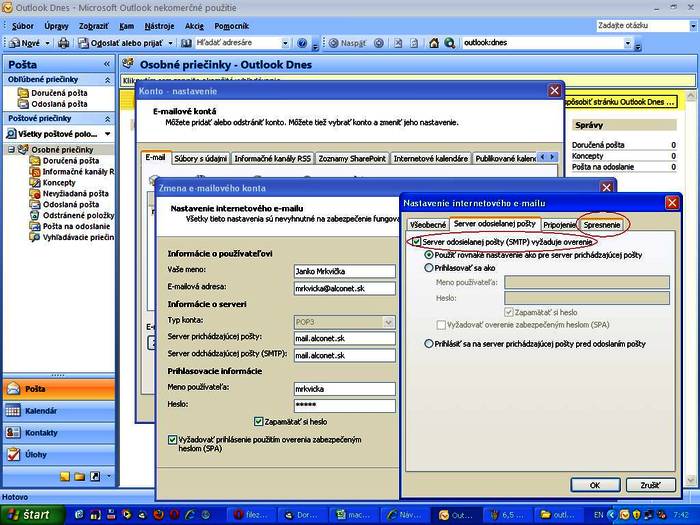Open the Pomocník menu
Viewport: 700px width, 525px height.
point(231,26)
